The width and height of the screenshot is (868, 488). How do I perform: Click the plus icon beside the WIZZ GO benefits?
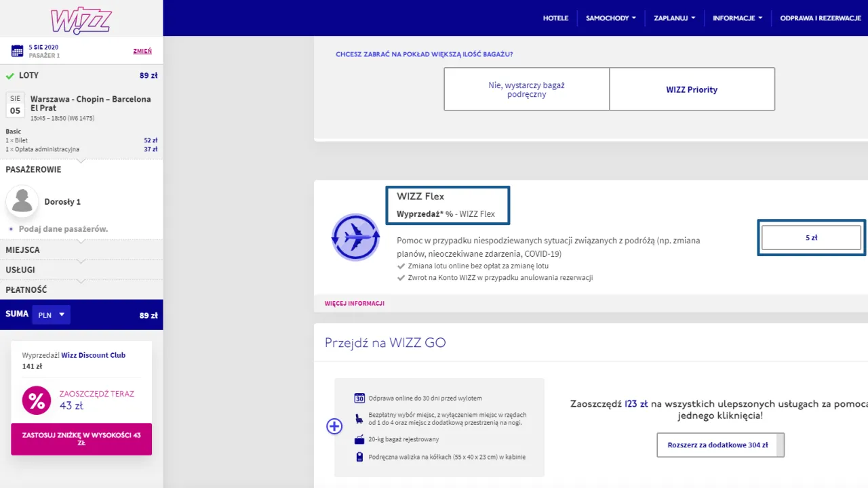[x=334, y=426]
